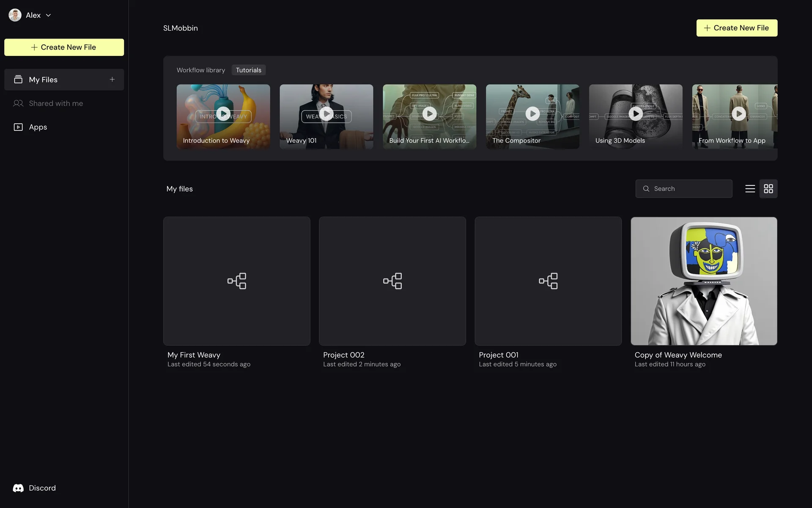The height and width of the screenshot is (508, 812).
Task: Switch to grid view layout
Action: click(x=768, y=189)
